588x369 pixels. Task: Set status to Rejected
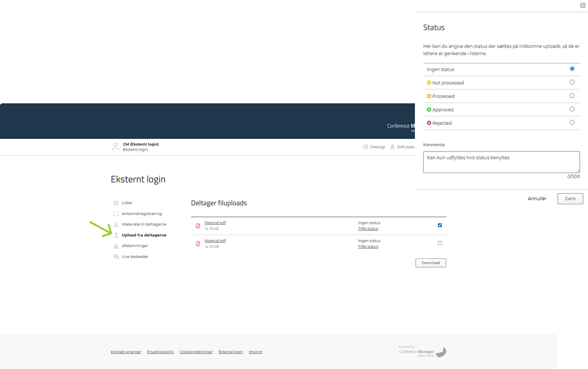click(x=572, y=122)
